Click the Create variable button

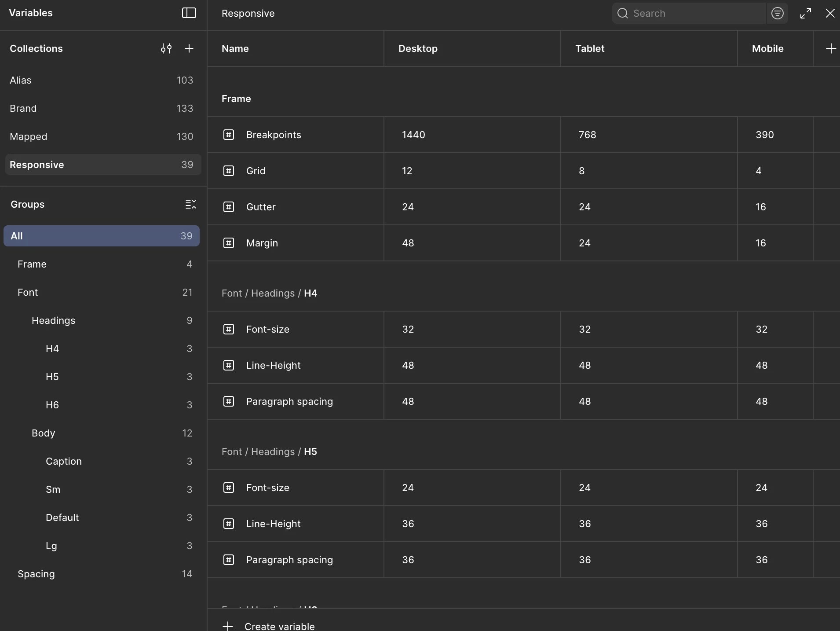tap(269, 626)
